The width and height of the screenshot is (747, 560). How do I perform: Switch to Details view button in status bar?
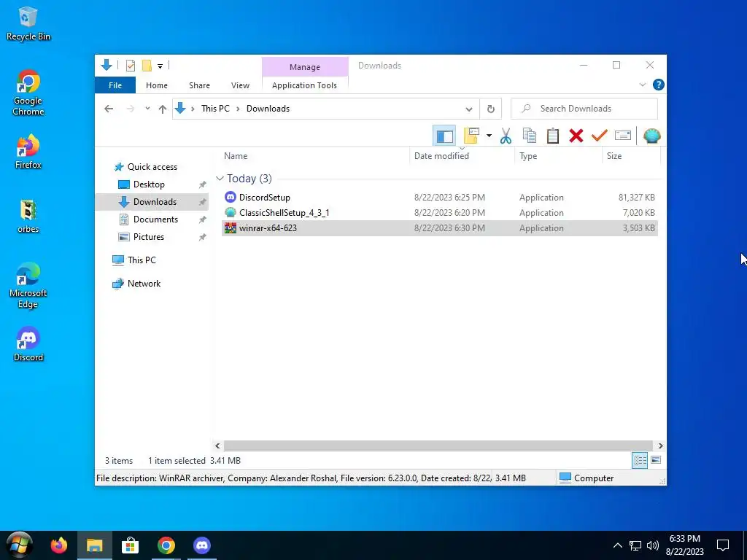click(640, 460)
